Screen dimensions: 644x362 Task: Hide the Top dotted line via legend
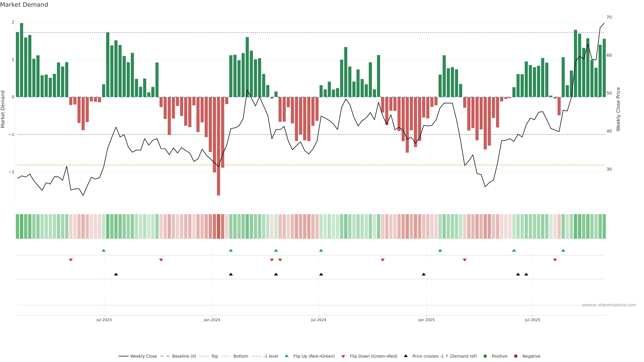pos(214,356)
